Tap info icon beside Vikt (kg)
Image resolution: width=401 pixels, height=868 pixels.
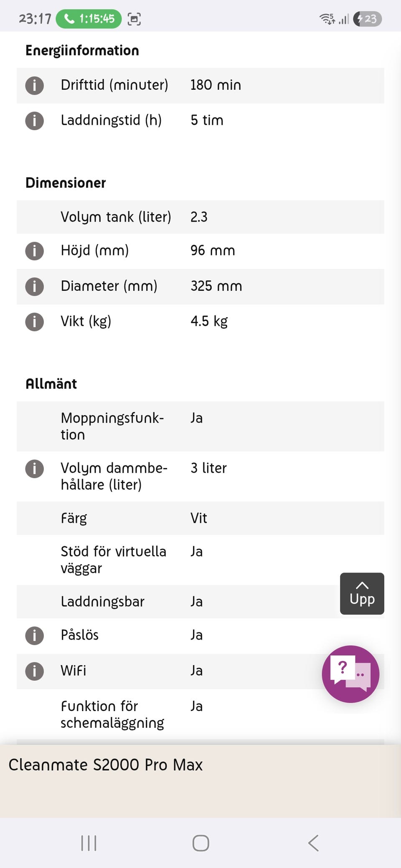[35, 322]
